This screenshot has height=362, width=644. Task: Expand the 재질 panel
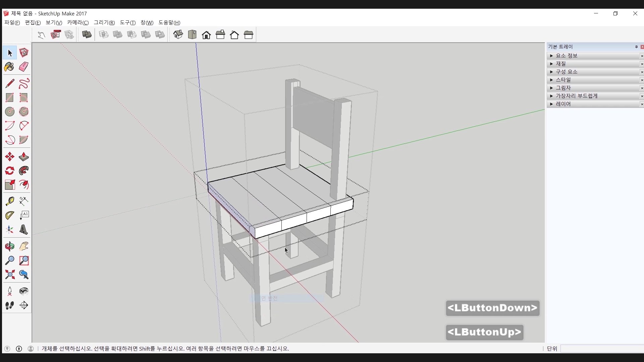point(551,64)
